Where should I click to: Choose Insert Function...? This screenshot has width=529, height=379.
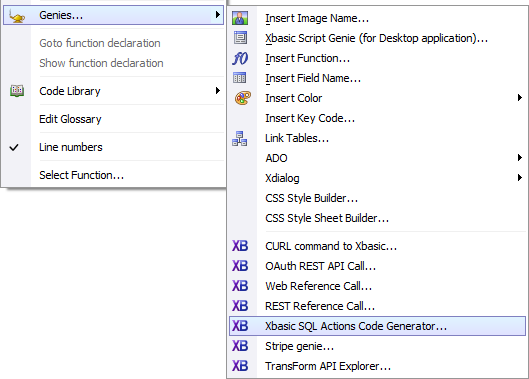pyautogui.click(x=377, y=58)
